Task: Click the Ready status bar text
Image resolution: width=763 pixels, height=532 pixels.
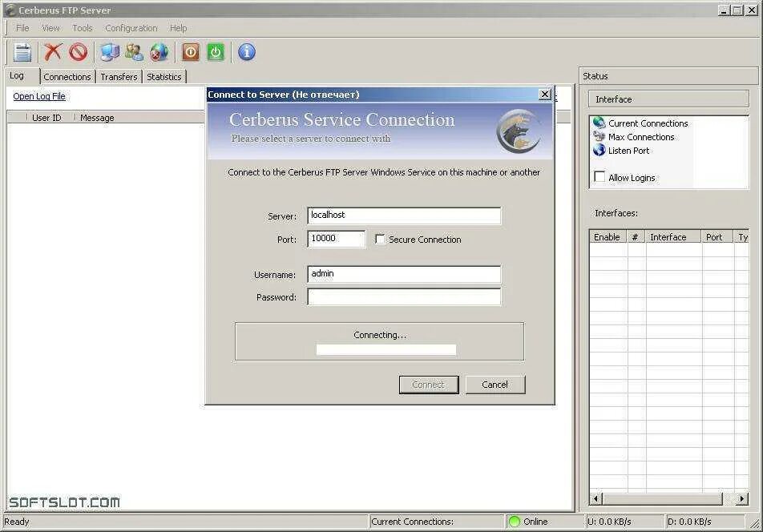Action: point(17,522)
